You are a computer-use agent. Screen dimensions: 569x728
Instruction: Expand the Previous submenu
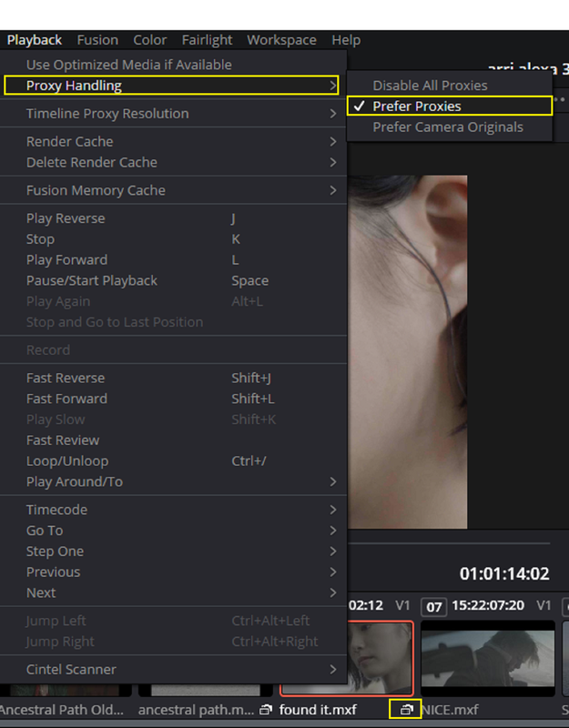click(x=173, y=572)
